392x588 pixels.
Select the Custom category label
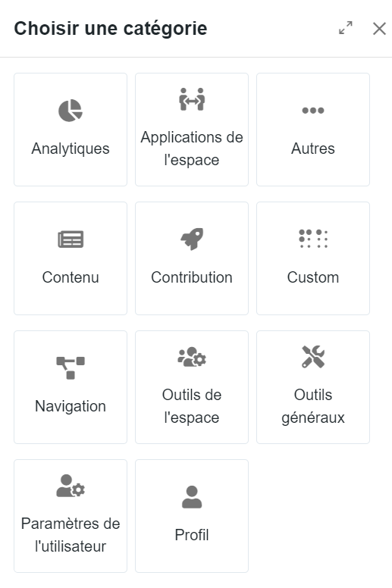313,277
